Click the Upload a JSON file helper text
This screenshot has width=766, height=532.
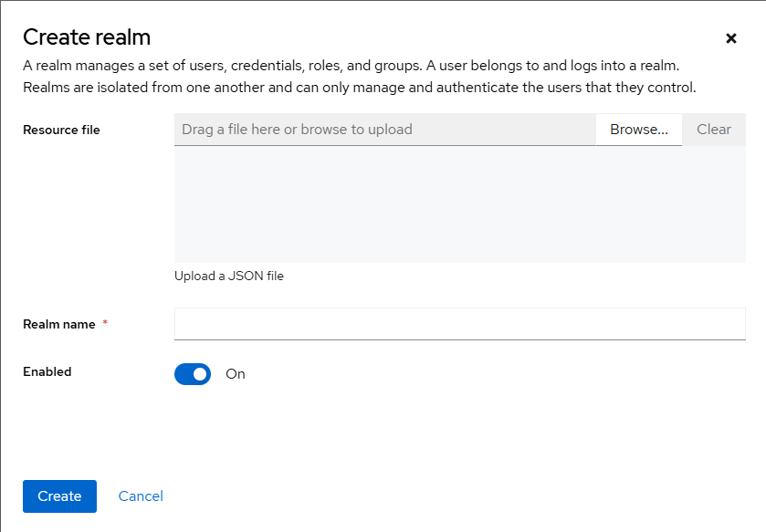click(x=228, y=276)
